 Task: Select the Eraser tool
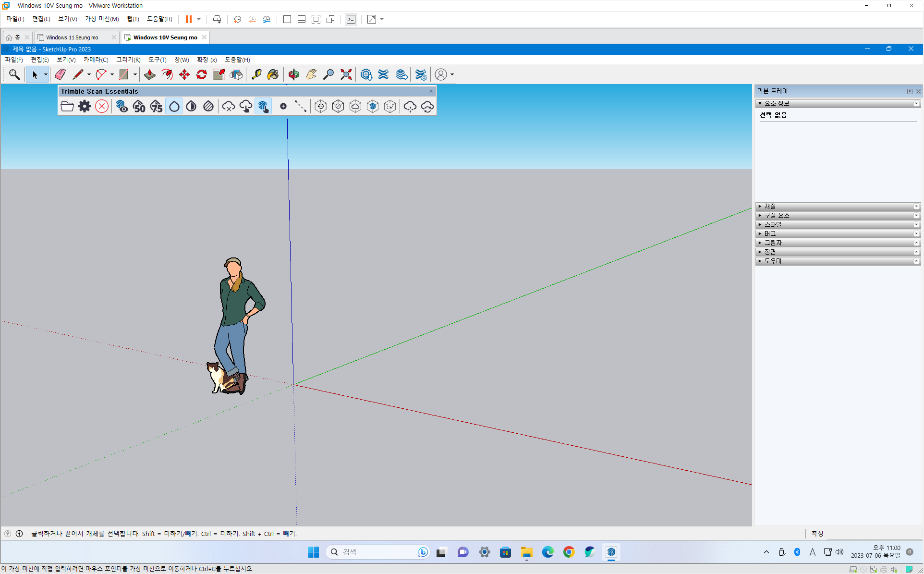60,74
